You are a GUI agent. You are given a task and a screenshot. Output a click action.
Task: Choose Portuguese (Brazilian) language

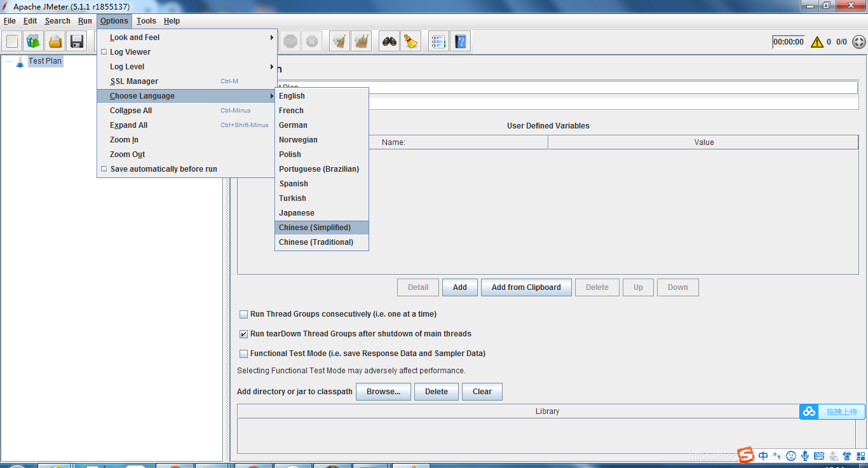(x=322, y=169)
